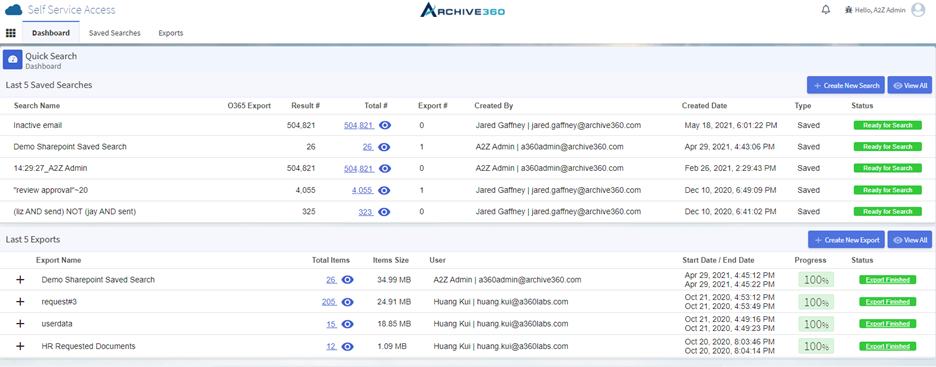Screen dimensions: 936x367
Task: Select the Inactive email search name
Action: [x=38, y=125]
